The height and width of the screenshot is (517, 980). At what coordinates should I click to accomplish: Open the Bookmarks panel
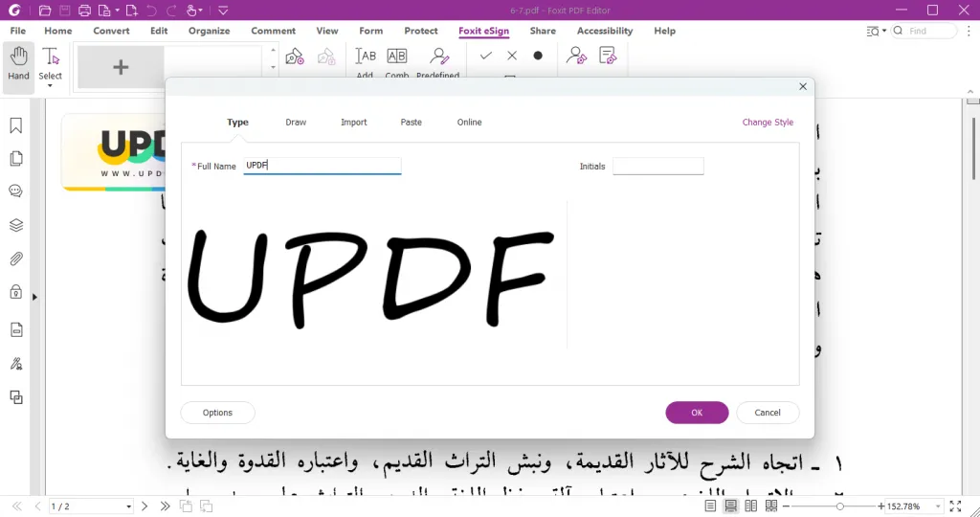click(x=16, y=125)
